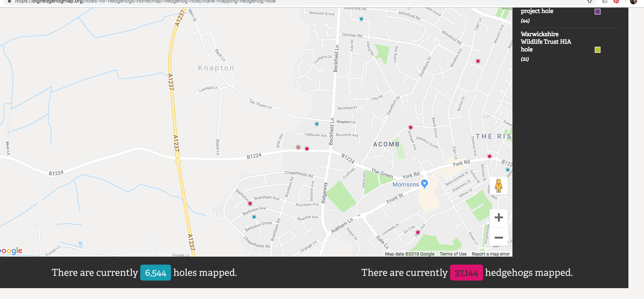This screenshot has width=644, height=299.
Task: Click the teal hole marker near Knapton Ln
Action: coord(316,124)
